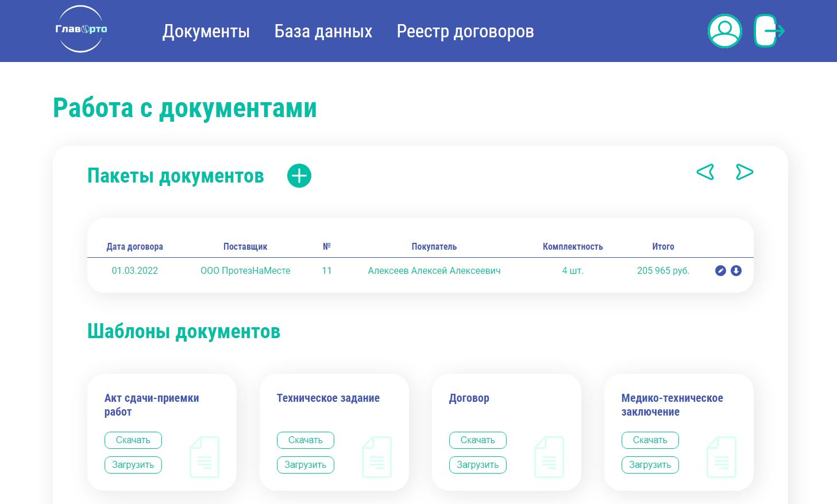This screenshot has width=837, height=504.
Task: Go to next packages with right arrow
Action: tap(745, 172)
